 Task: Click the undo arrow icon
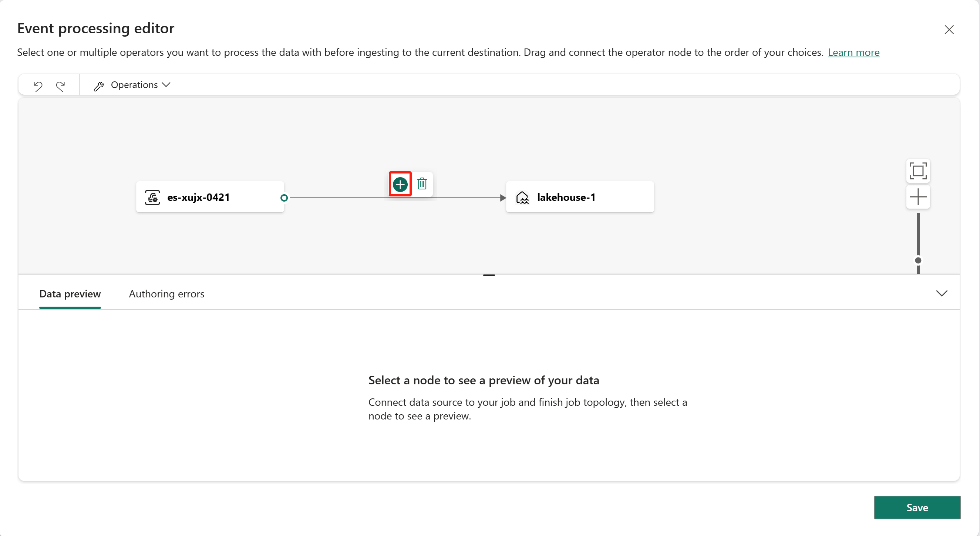coord(38,84)
